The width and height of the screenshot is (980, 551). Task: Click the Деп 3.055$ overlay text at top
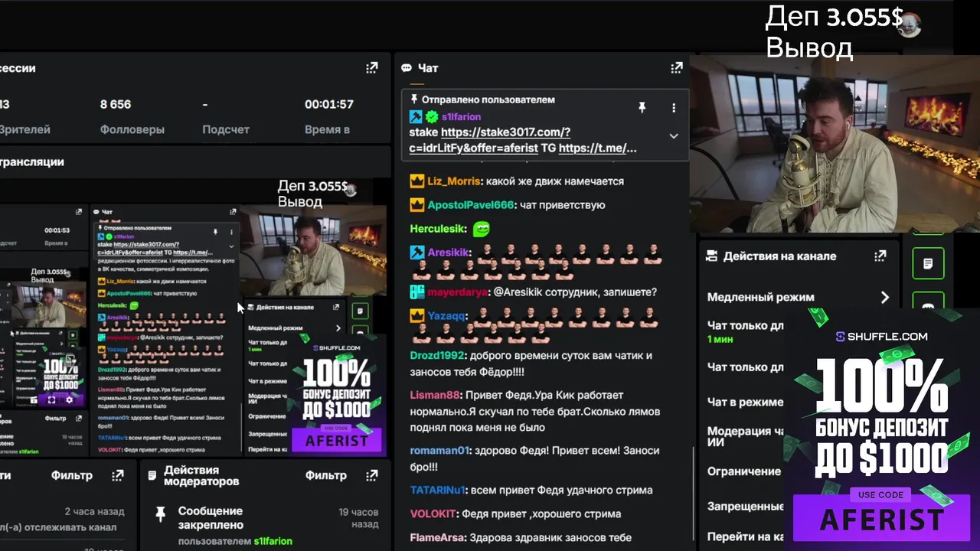coord(835,17)
